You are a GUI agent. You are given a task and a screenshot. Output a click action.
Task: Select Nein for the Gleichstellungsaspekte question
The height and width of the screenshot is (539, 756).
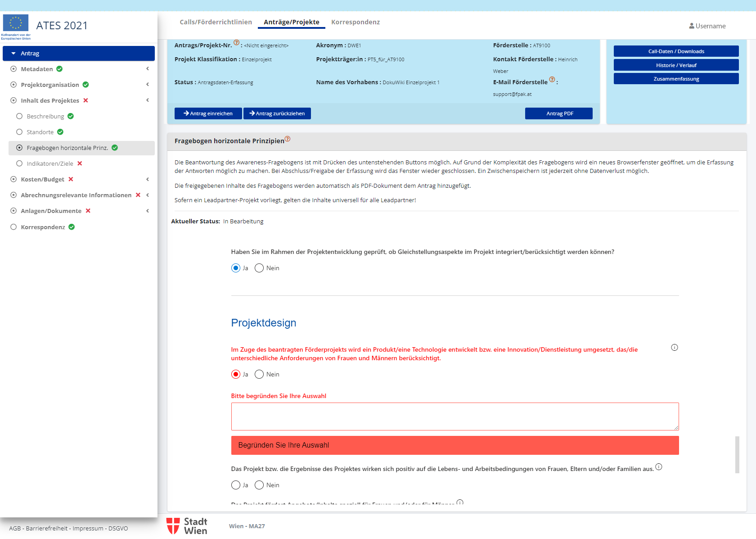pyautogui.click(x=259, y=268)
